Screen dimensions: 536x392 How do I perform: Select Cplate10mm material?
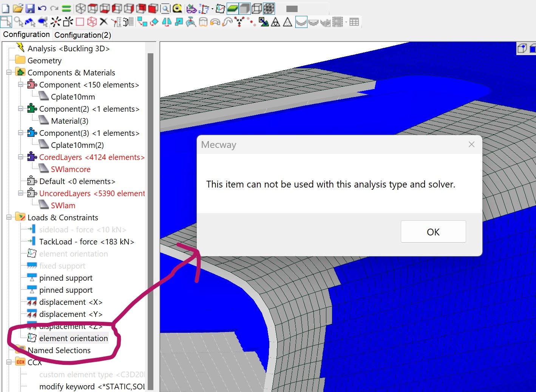pyautogui.click(x=73, y=97)
